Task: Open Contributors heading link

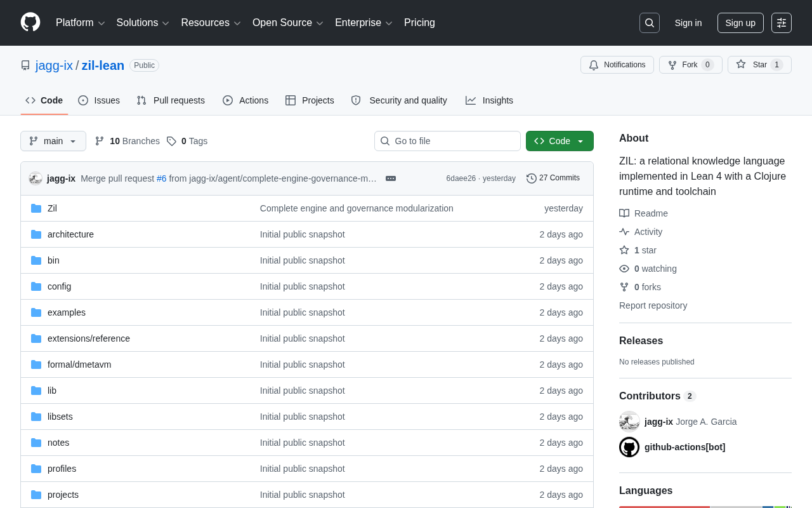Action: click(657, 396)
